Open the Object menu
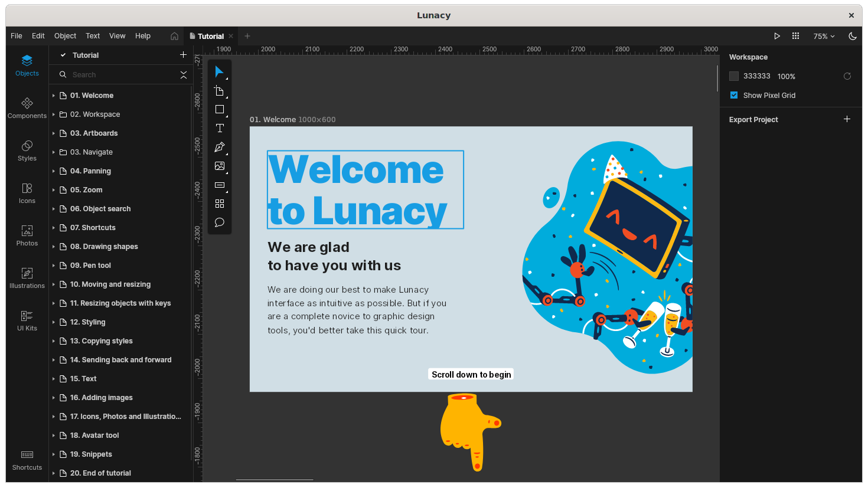This screenshot has height=488, width=868. click(x=65, y=36)
